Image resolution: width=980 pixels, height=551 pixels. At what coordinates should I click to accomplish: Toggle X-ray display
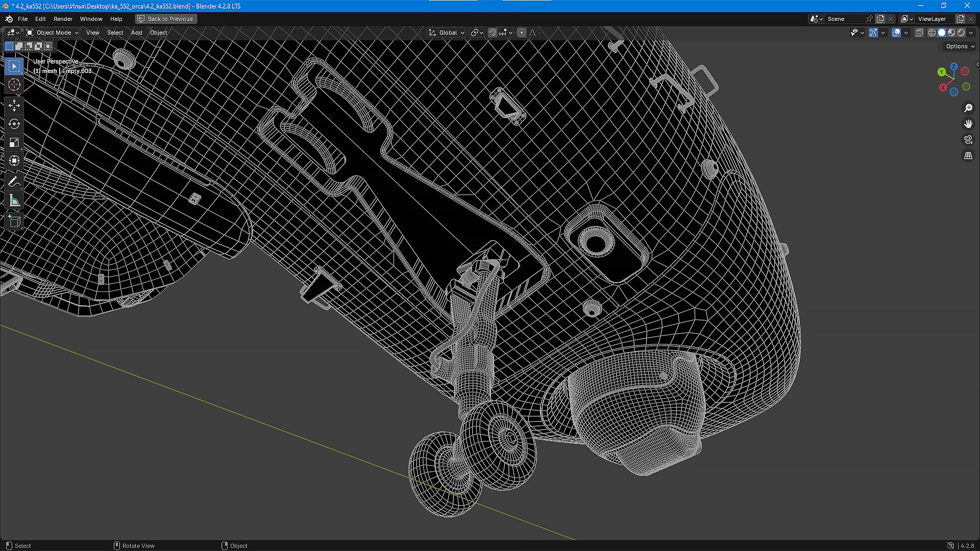[919, 33]
